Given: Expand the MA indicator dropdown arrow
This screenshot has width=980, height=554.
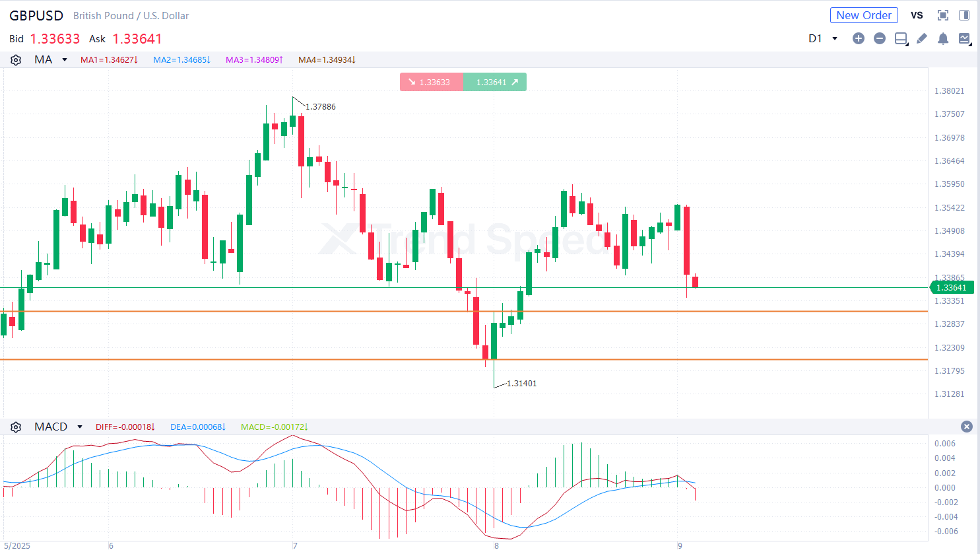Looking at the screenshot, I should [65, 59].
